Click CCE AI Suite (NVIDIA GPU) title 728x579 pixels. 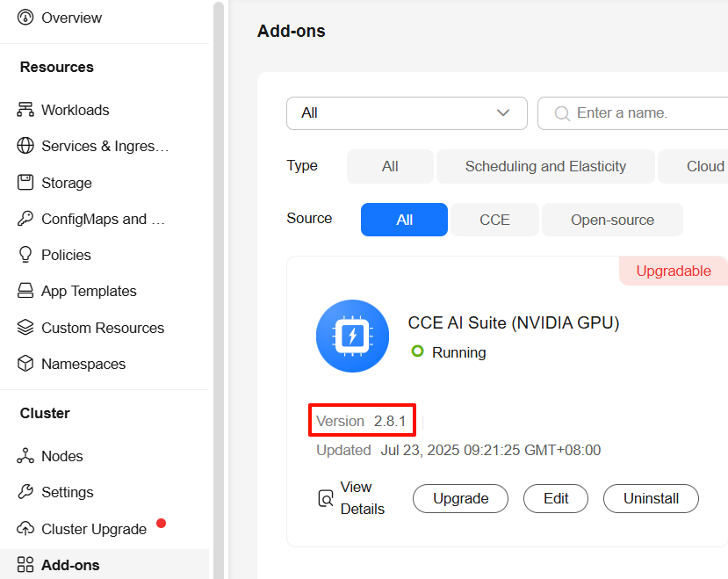[x=514, y=322]
